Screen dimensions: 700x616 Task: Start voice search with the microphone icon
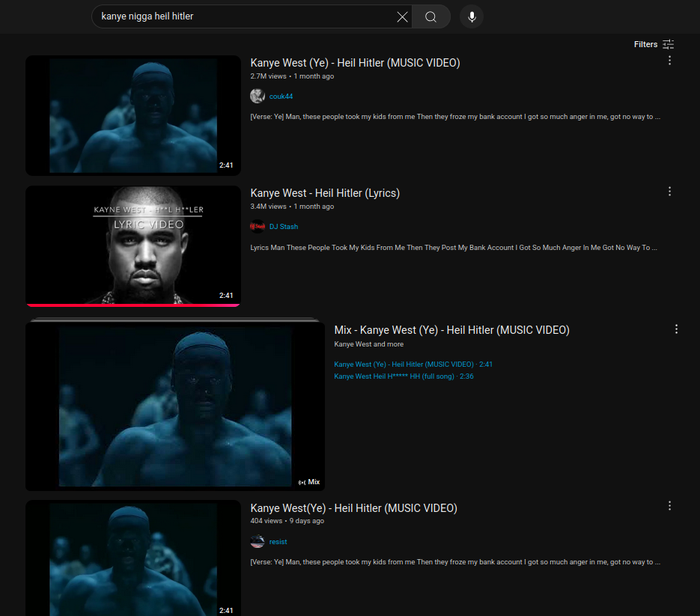472,17
